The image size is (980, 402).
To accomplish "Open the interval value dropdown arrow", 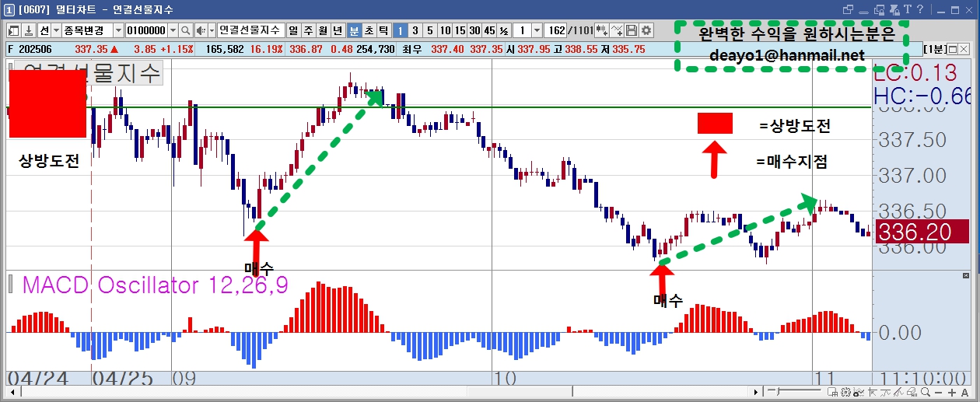I will 537,30.
